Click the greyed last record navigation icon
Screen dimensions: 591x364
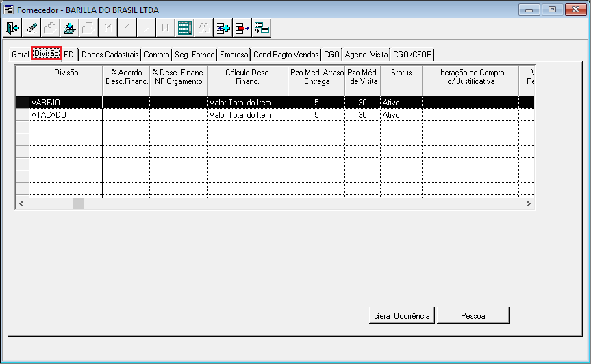coord(166,28)
